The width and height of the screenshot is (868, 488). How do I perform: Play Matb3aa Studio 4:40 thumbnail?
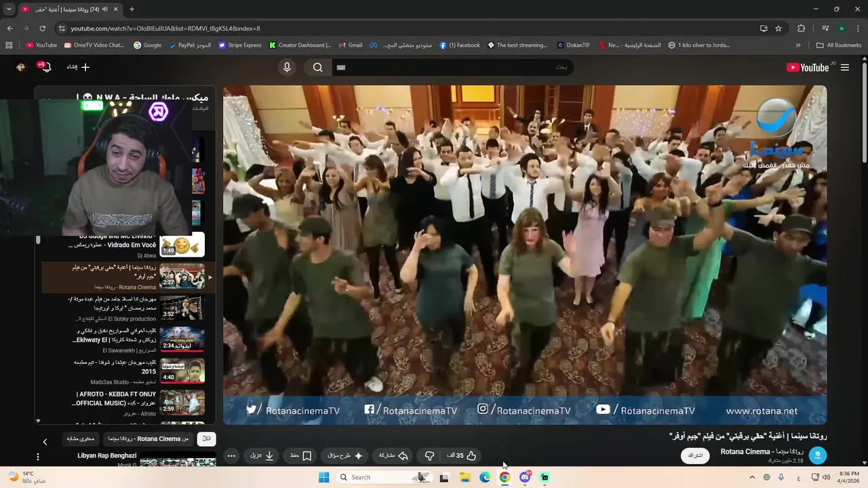[182, 371]
